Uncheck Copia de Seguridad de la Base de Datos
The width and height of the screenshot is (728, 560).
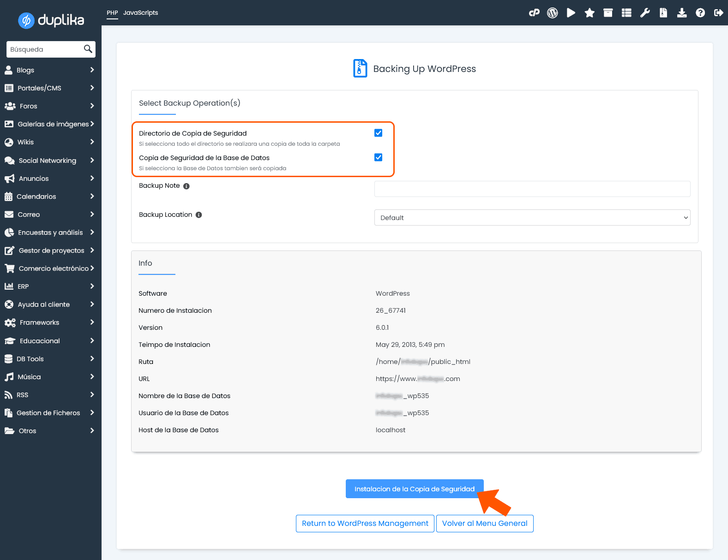[379, 157]
